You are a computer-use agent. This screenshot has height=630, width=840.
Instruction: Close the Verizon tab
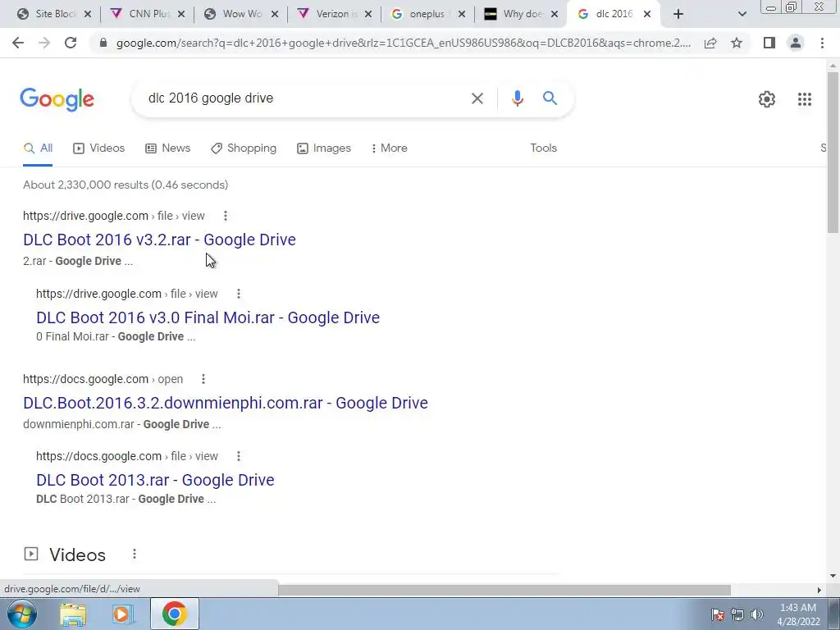(368, 14)
